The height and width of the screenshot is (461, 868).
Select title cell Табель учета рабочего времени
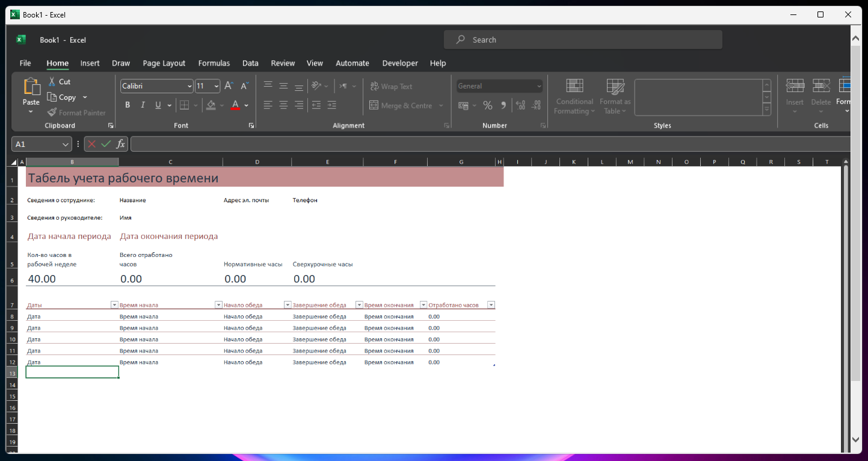265,178
